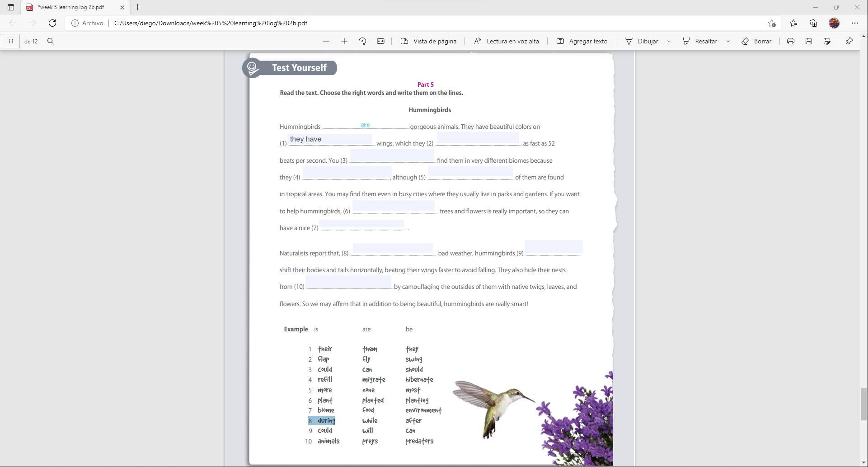Click the word 'flap' in row 2

click(x=324, y=359)
